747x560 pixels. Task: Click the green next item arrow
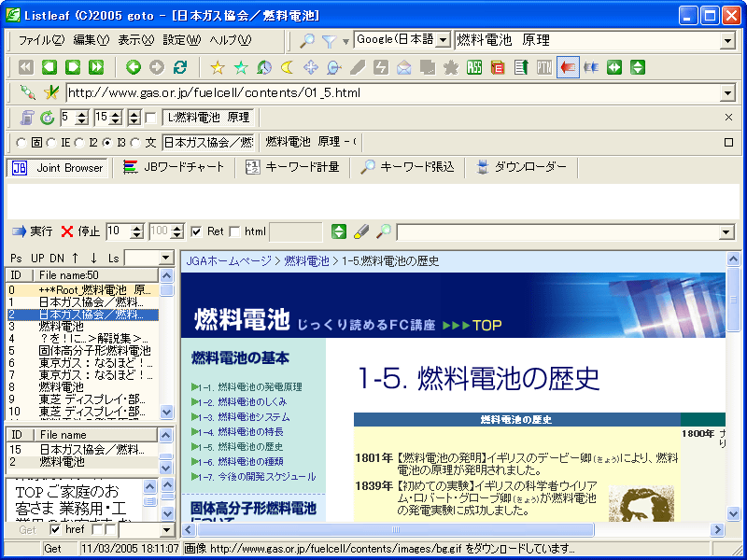(x=73, y=67)
